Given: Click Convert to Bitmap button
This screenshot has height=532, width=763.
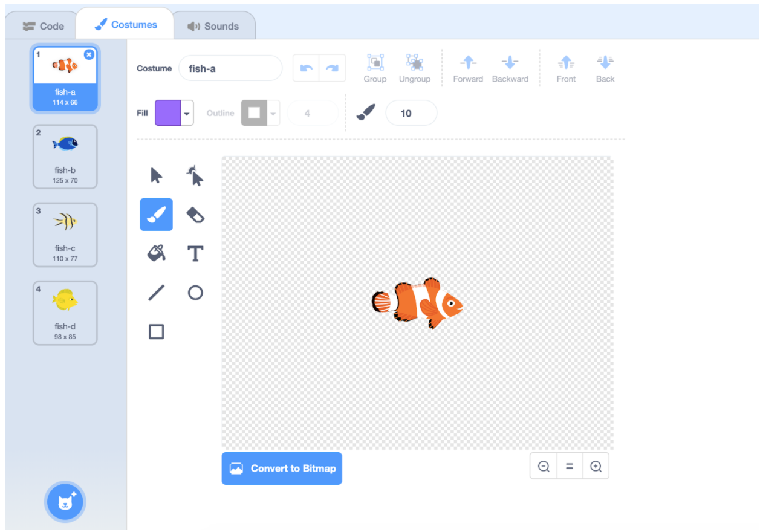Looking at the screenshot, I should click(x=282, y=469).
